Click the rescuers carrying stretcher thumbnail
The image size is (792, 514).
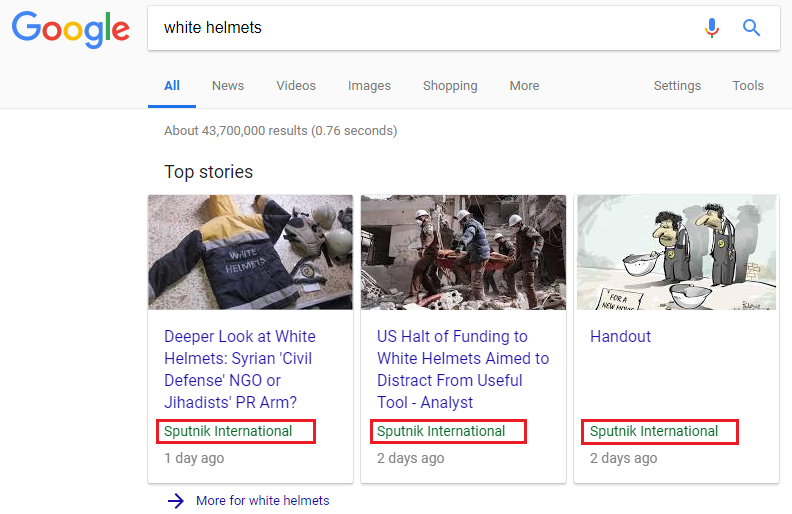pyautogui.click(x=463, y=252)
